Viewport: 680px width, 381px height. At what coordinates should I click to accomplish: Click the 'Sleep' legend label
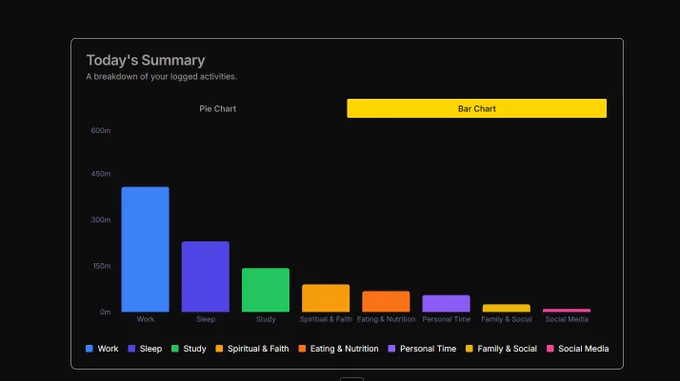150,348
